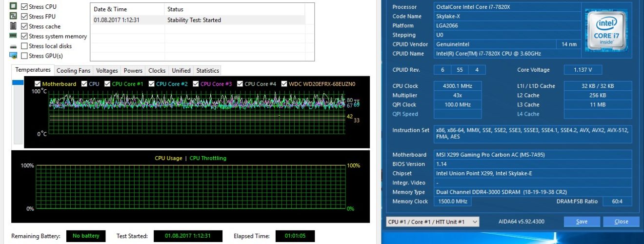Switch to the Unified tab
This screenshot has height=244, width=644.
tap(181, 71)
